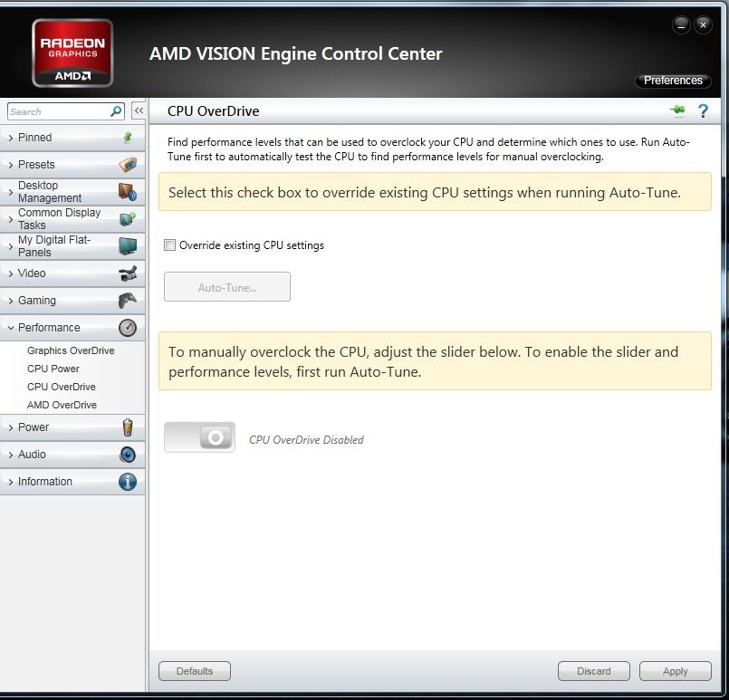Click the CPU OverDrive page heading
The width and height of the screenshot is (729, 700).
click(214, 111)
